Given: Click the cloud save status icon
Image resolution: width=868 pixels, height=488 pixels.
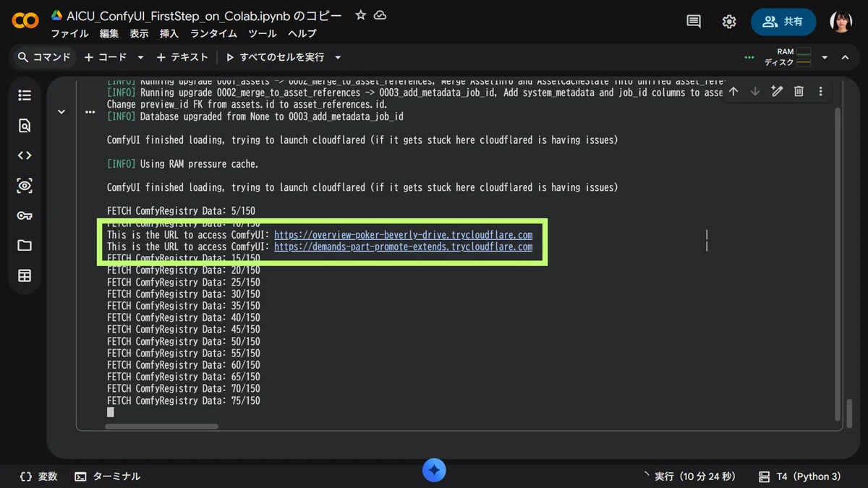Looking at the screenshot, I should pos(380,15).
